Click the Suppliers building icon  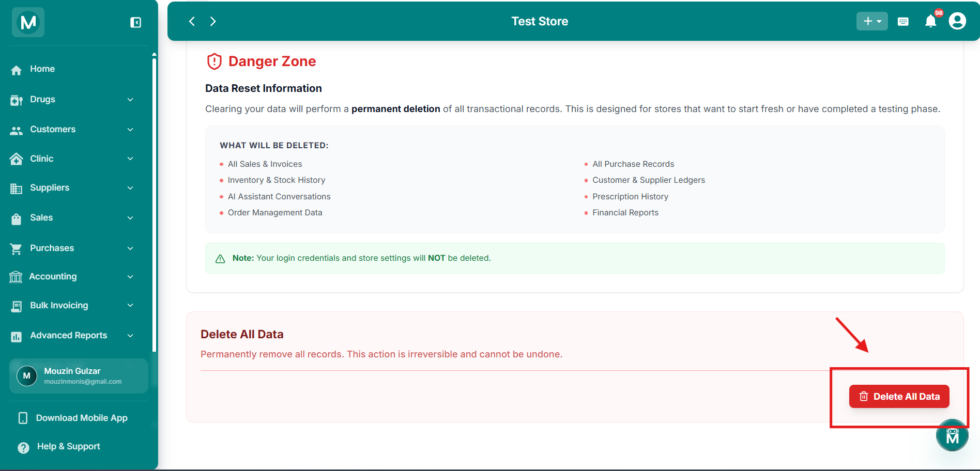pos(16,189)
